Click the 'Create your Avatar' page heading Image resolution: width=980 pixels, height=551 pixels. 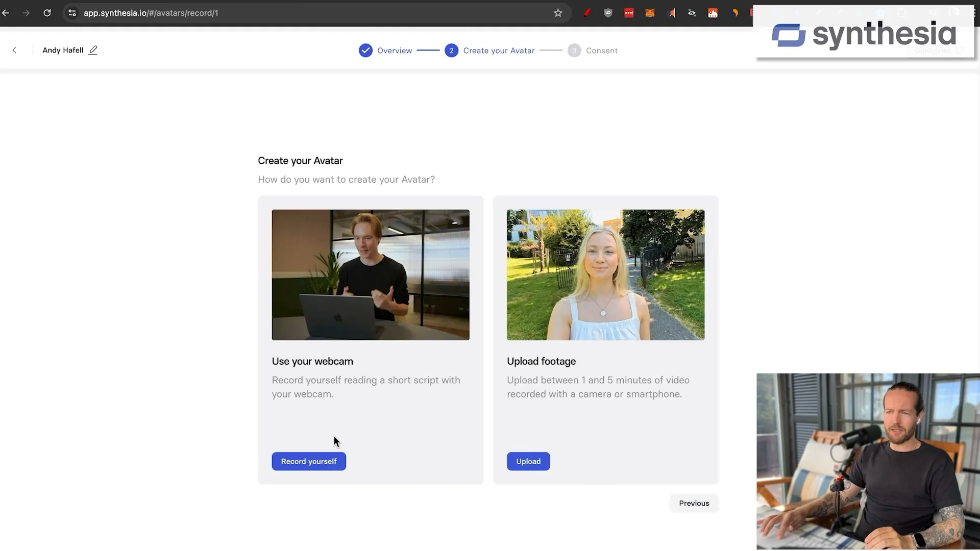click(300, 161)
